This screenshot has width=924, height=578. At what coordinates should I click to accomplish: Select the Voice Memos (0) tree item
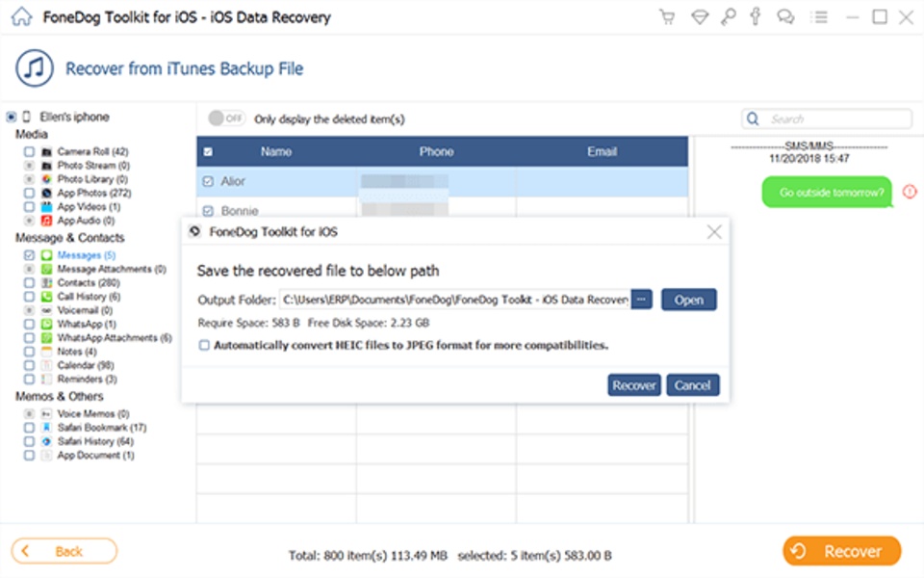point(93,413)
